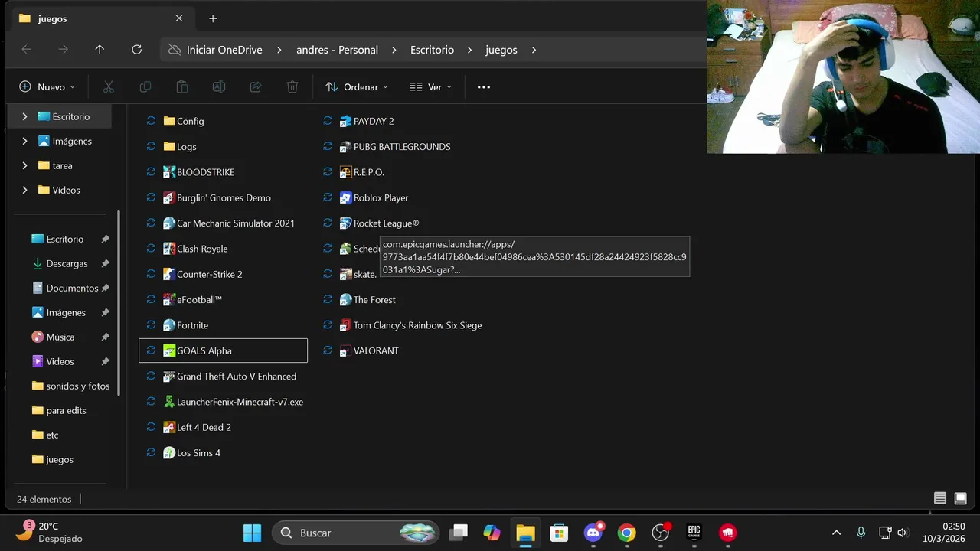This screenshot has width=980, height=551.
Task: Select the Logs folder
Action: point(180,147)
